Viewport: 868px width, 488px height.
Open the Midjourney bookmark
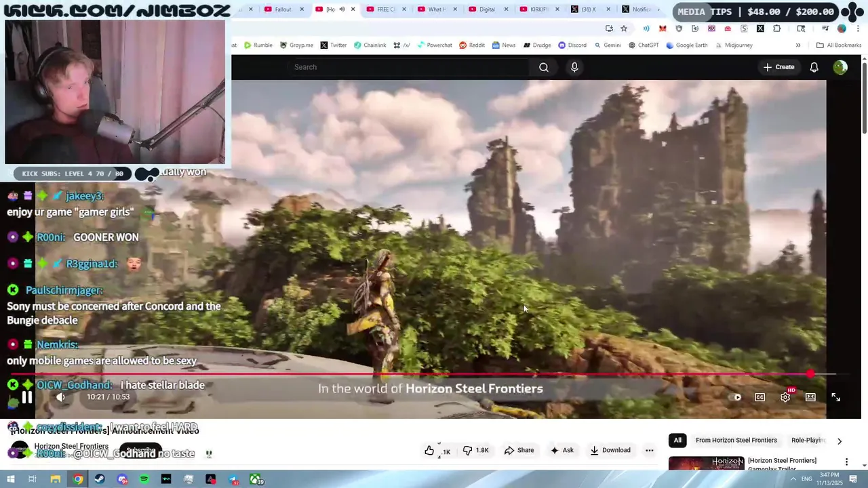[733, 45]
